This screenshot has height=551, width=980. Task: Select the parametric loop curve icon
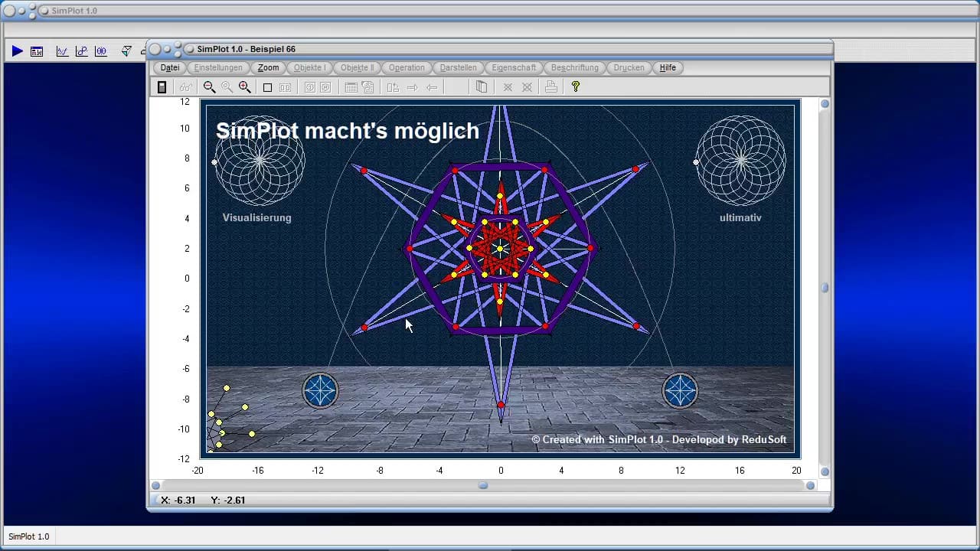81,51
